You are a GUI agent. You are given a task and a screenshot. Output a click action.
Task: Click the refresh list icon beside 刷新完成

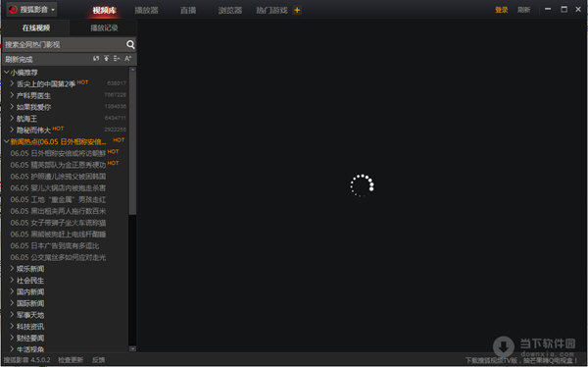coord(96,59)
